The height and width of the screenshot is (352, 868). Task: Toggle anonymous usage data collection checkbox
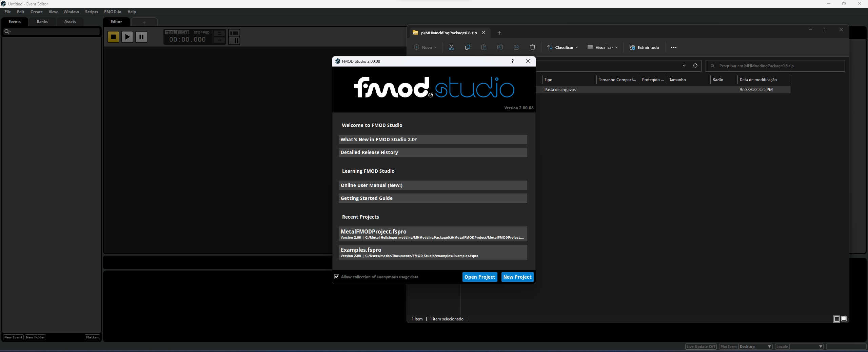coord(337,277)
